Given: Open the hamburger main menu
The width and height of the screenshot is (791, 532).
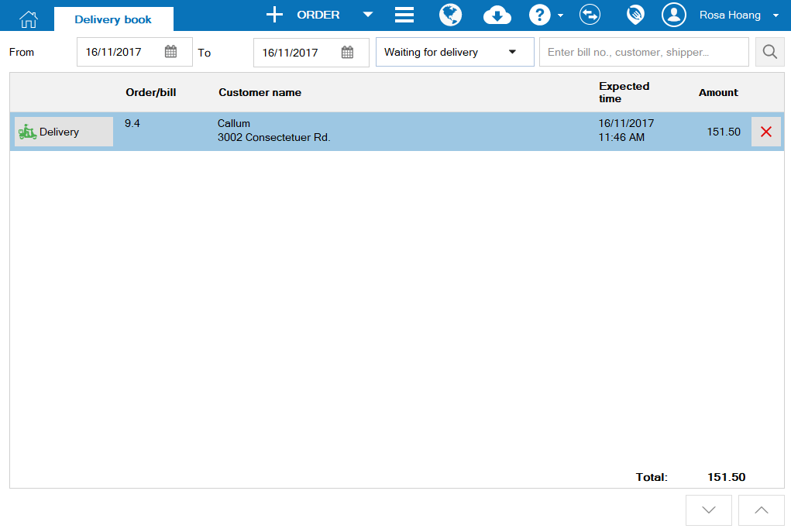Looking at the screenshot, I should [404, 15].
